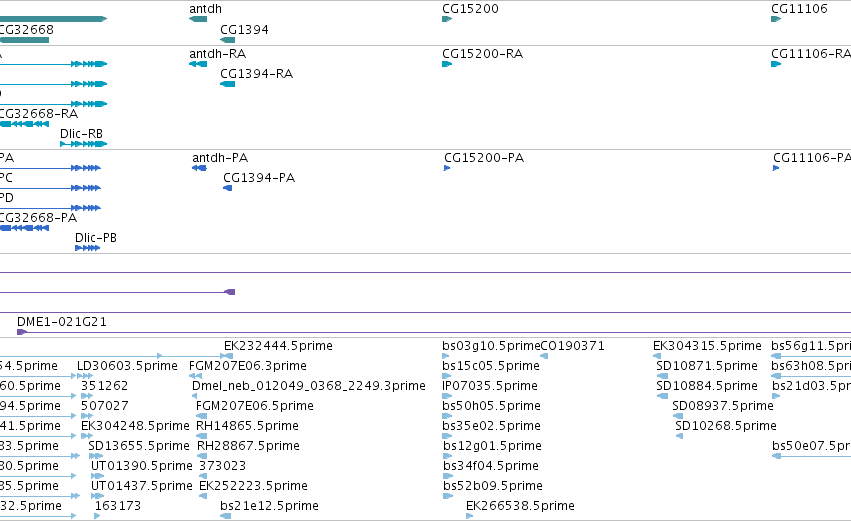Select the EK232444.5prime EST feature
Viewport: 851px width, 521px height.
click(228, 356)
